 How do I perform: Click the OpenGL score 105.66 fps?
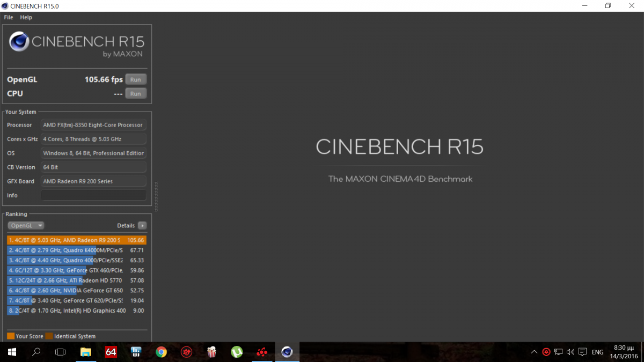pyautogui.click(x=104, y=79)
